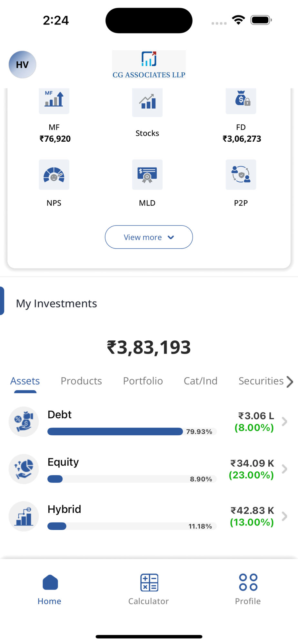Go to Profile in bottom navigation

tap(248, 582)
